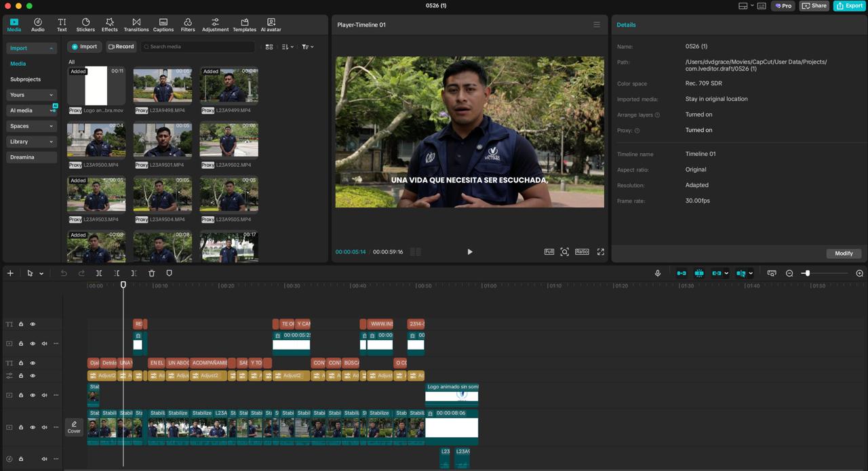Hide the main video track with Cover

pyautogui.click(x=33, y=428)
